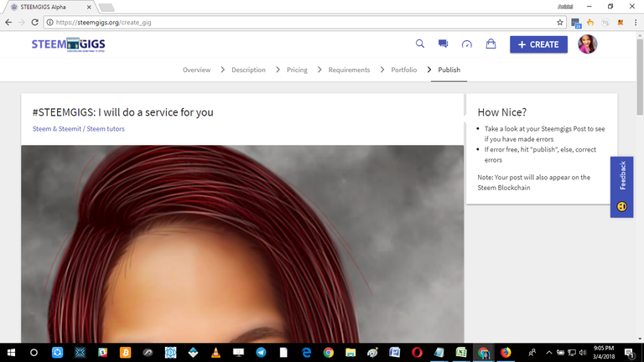Click the 'How Nice?' heading

[x=502, y=112]
